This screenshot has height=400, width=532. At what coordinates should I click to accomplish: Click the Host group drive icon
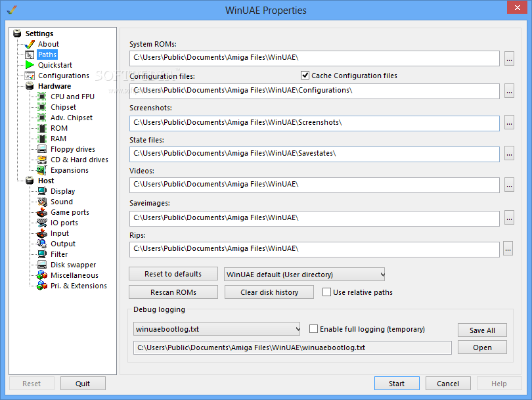click(x=30, y=181)
